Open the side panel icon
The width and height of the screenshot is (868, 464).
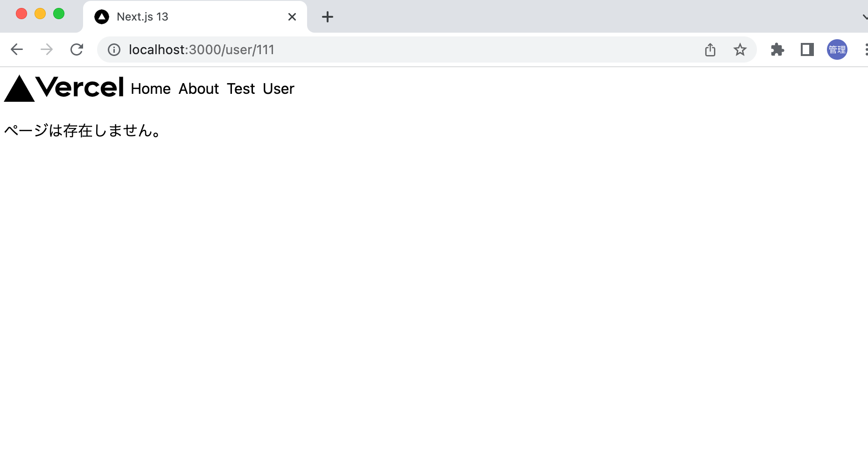[x=807, y=49]
